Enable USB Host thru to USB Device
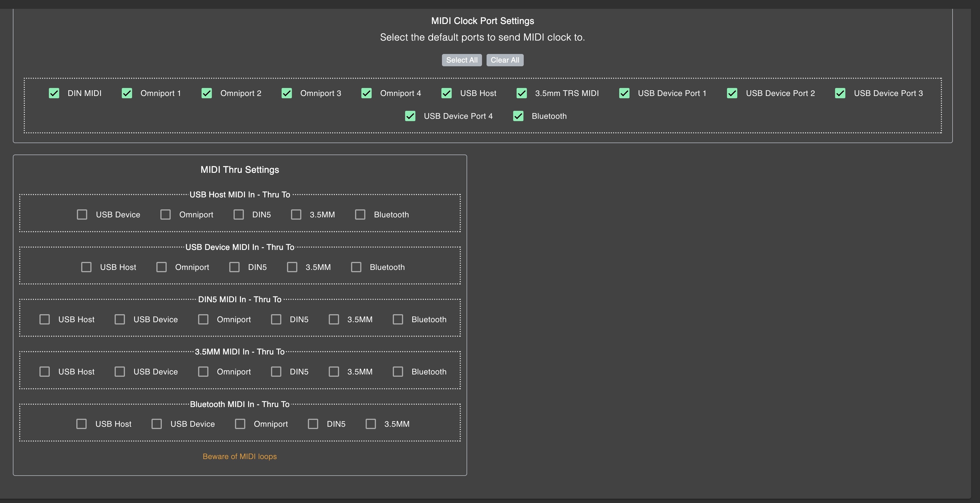The height and width of the screenshot is (503, 980). click(82, 215)
